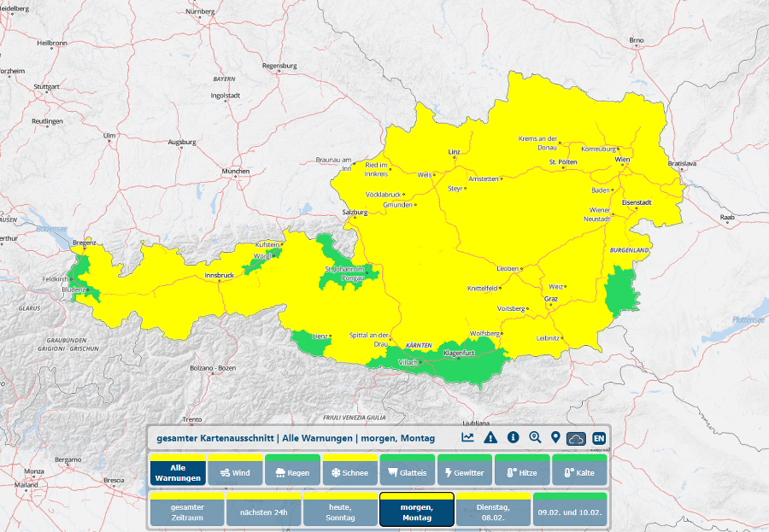This screenshot has width=769, height=532.
Task: Show the warning triangle legend
Action: (490, 437)
